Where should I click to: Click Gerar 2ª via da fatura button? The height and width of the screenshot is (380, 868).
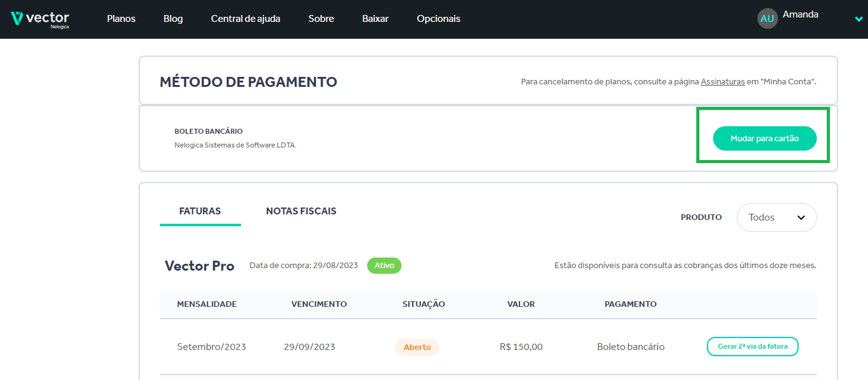coord(752,346)
